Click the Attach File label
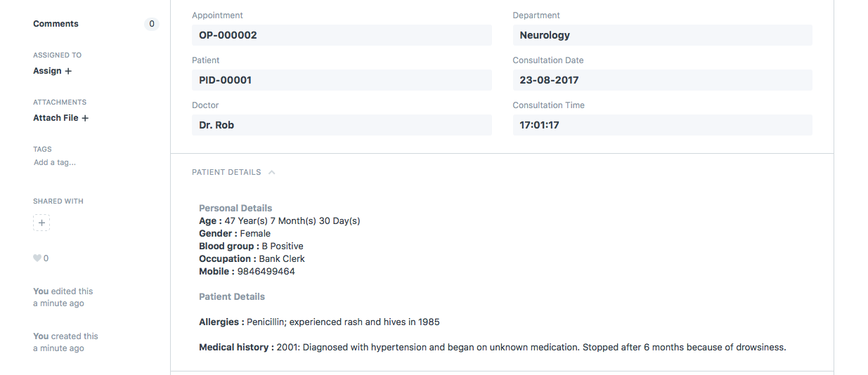Image resolution: width=868 pixels, height=375 pixels. point(56,118)
